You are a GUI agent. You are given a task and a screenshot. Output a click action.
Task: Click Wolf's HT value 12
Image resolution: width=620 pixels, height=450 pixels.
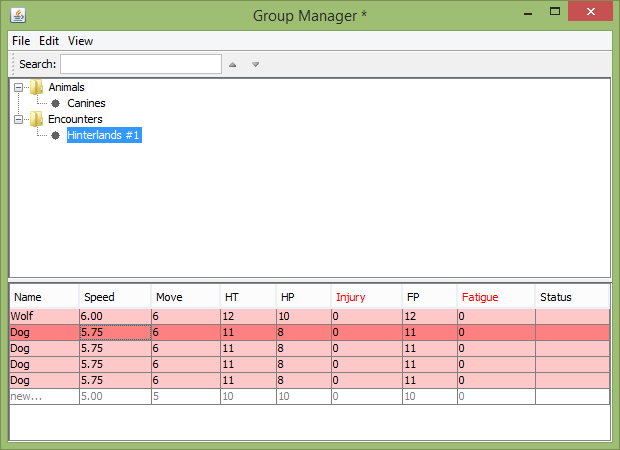coord(248,316)
